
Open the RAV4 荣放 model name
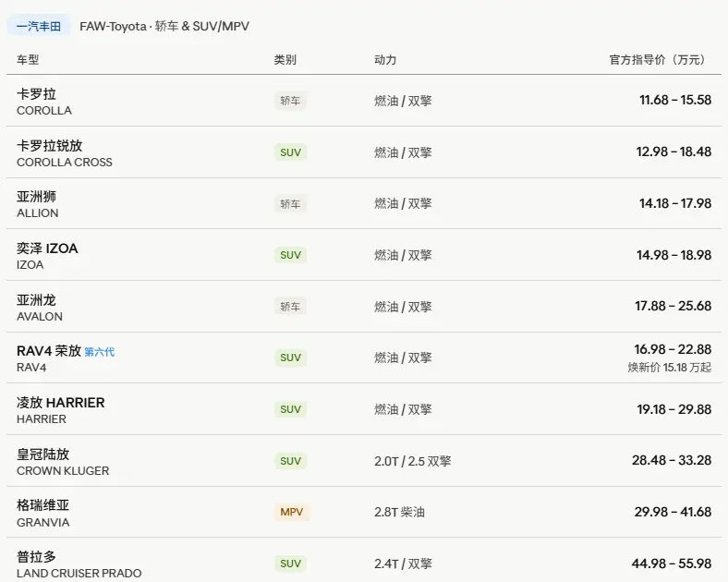[49, 351]
